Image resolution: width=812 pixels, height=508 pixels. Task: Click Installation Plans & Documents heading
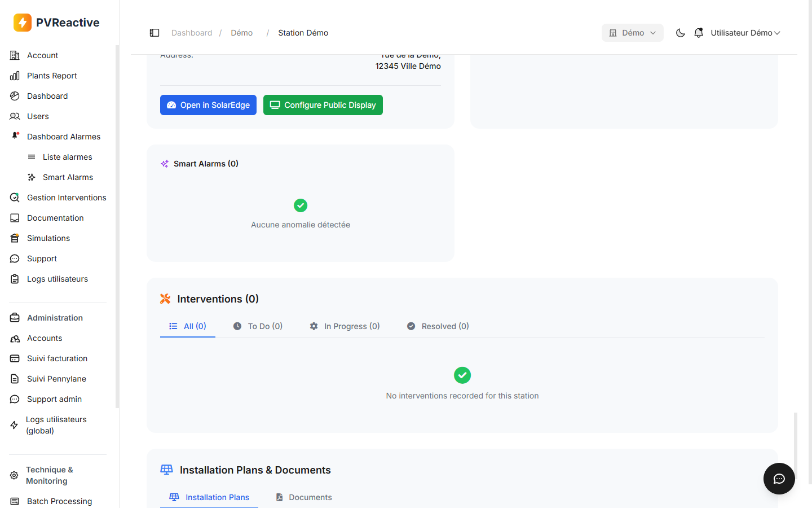coord(255,470)
